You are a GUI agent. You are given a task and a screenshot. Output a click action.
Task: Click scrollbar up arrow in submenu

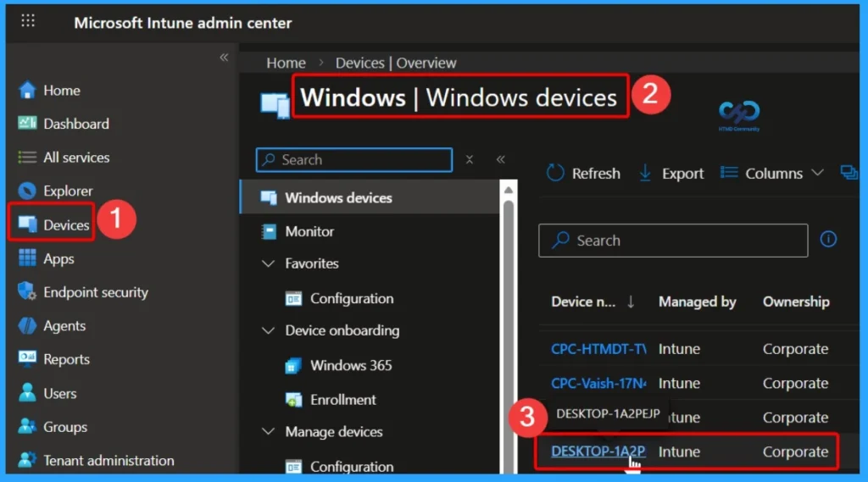[x=509, y=191]
